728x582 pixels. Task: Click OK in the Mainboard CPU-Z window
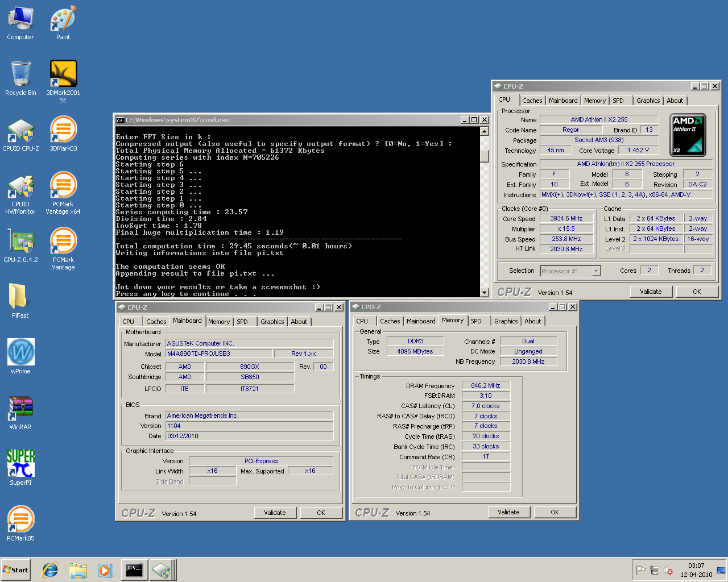click(x=321, y=513)
